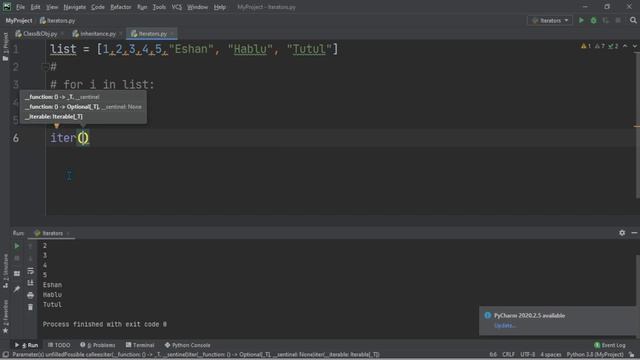Open the Python 3.8 (MyProject) interpreter selector

(595, 355)
